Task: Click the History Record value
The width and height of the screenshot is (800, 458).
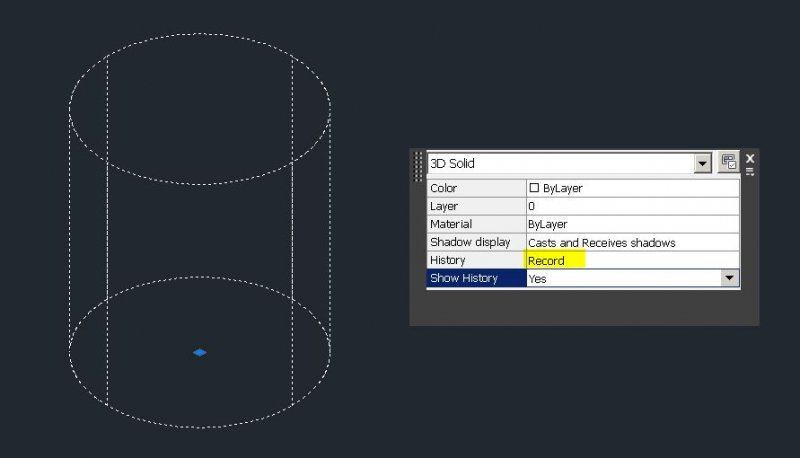Action: pos(633,261)
